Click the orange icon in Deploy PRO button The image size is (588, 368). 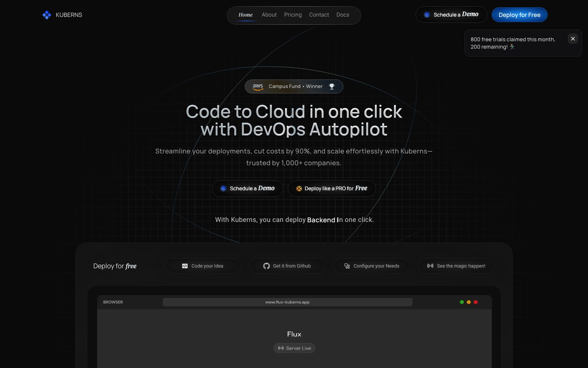pos(299,188)
